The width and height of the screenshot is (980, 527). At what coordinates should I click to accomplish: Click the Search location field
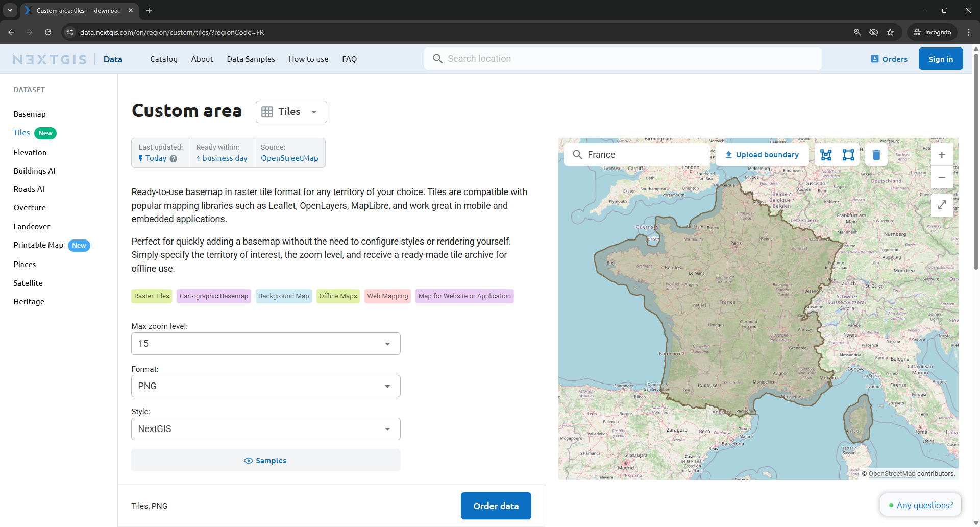coord(623,59)
